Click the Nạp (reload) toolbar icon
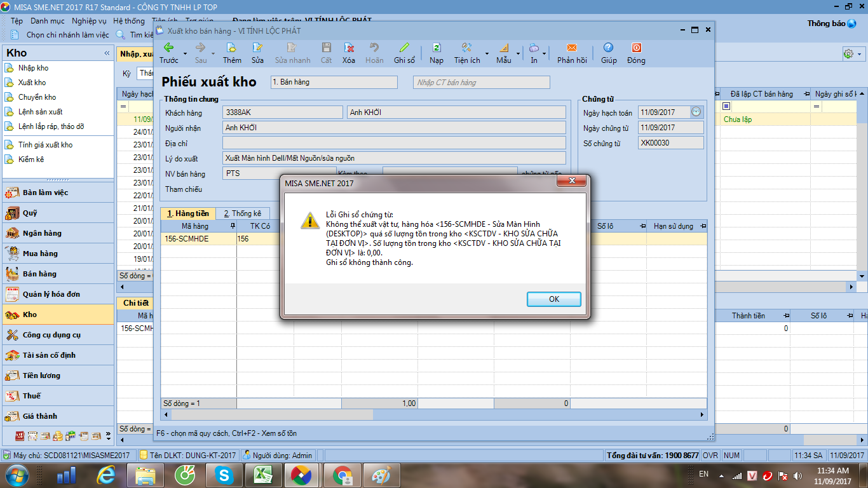868x488 pixels. click(437, 48)
